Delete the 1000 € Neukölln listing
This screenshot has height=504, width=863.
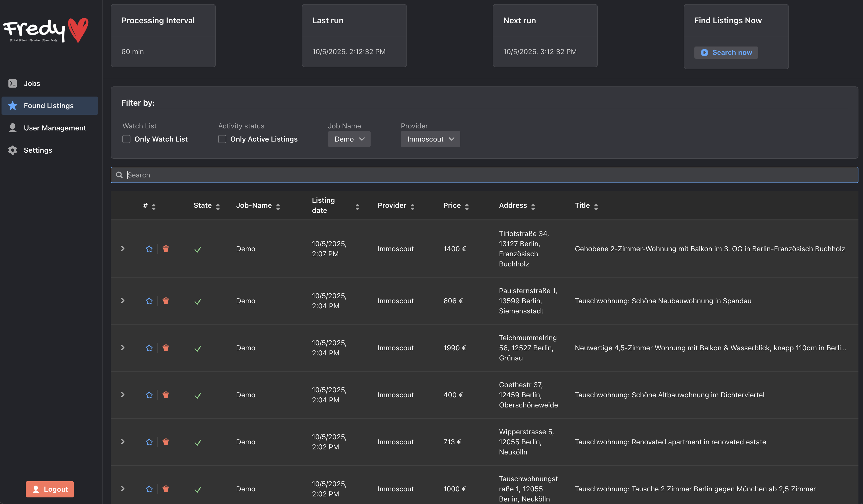[166, 489]
